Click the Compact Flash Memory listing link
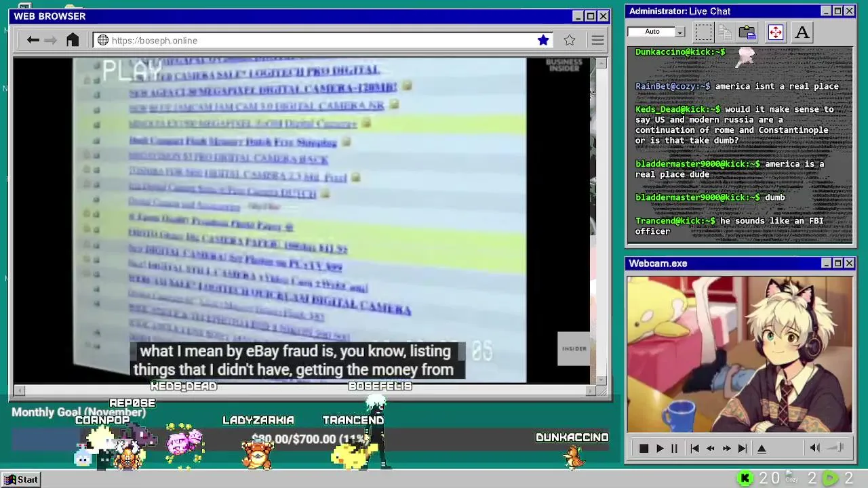 point(233,142)
